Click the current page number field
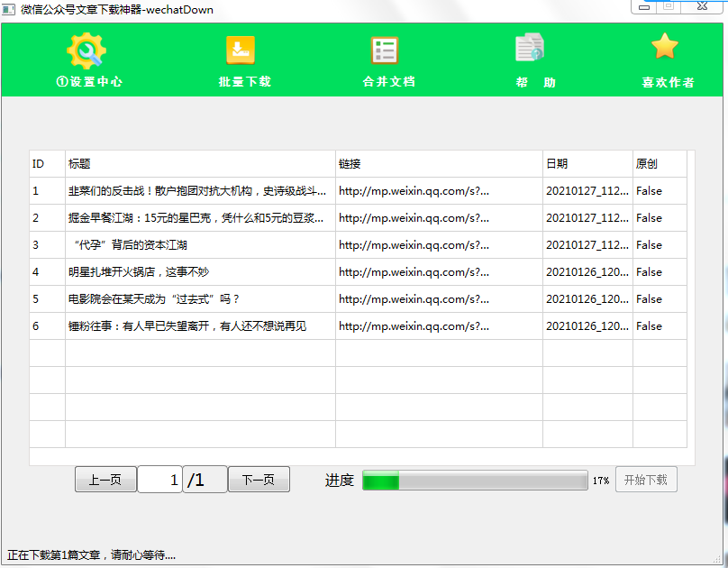728x568 pixels. [x=159, y=480]
